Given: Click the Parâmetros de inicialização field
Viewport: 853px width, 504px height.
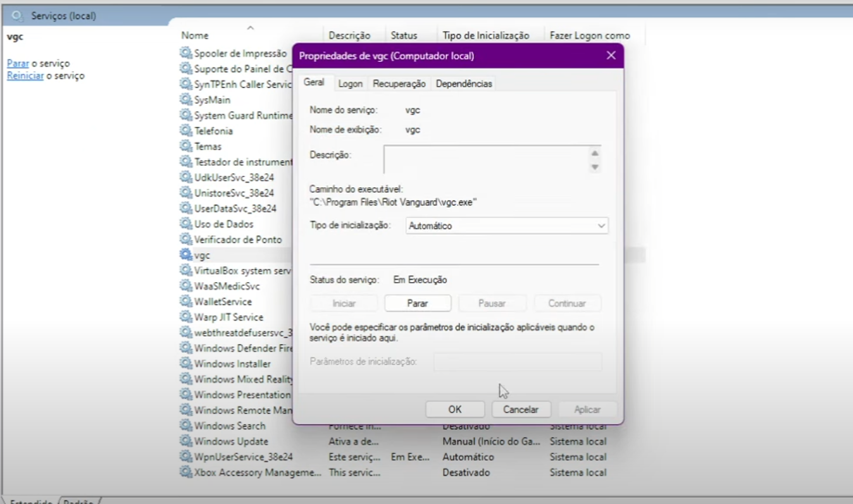Looking at the screenshot, I should [518, 362].
